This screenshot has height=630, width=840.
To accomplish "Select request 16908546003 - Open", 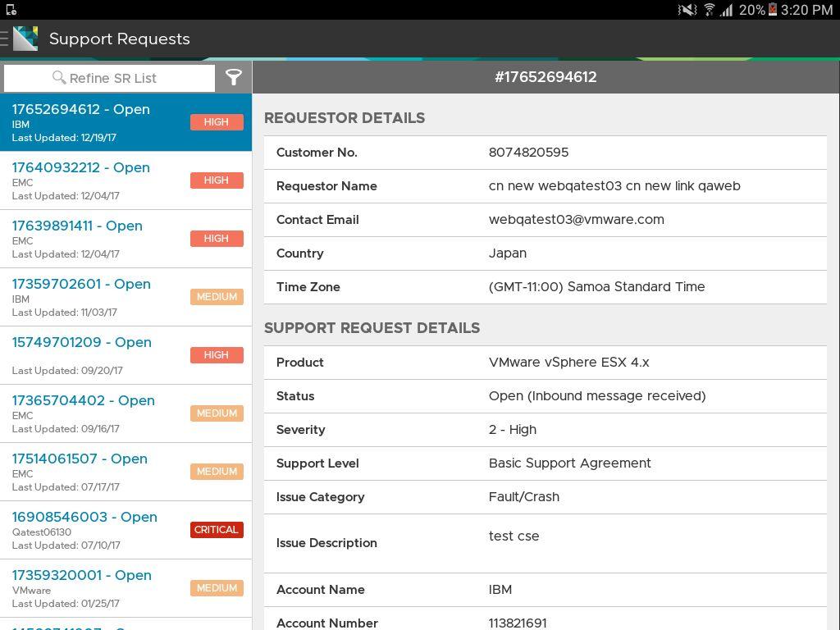I will (x=126, y=531).
